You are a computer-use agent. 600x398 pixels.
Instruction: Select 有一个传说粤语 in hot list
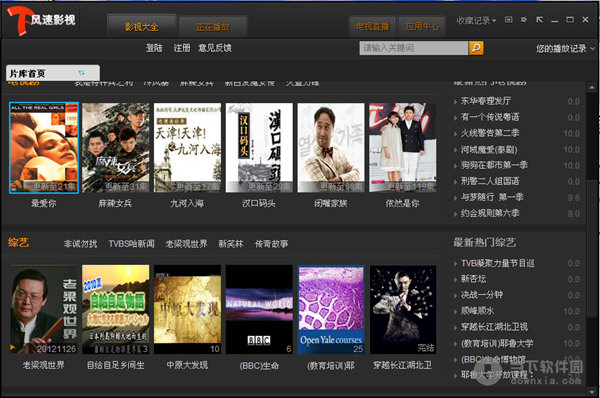click(490, 117)
